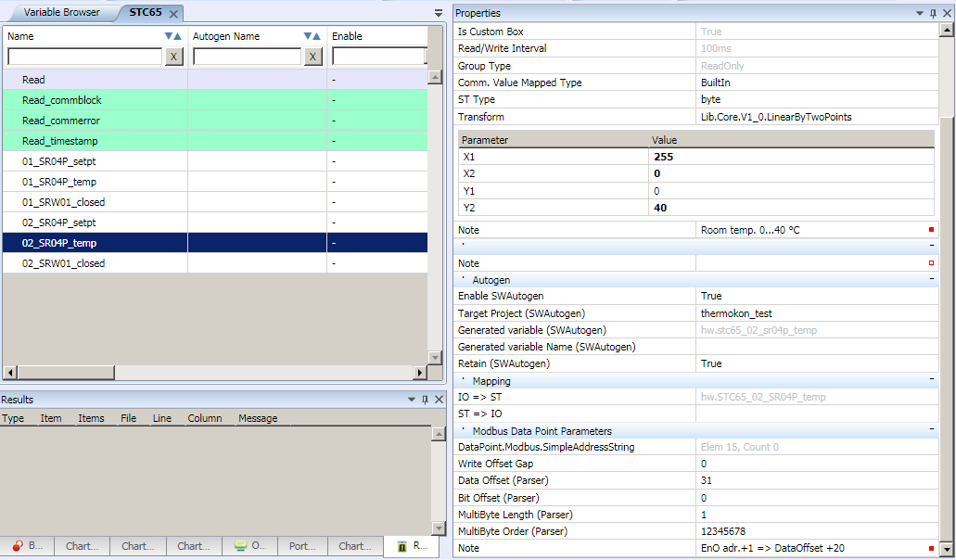Click the Name filter text field
Viewport: 956px width, 560px height.
84,57
